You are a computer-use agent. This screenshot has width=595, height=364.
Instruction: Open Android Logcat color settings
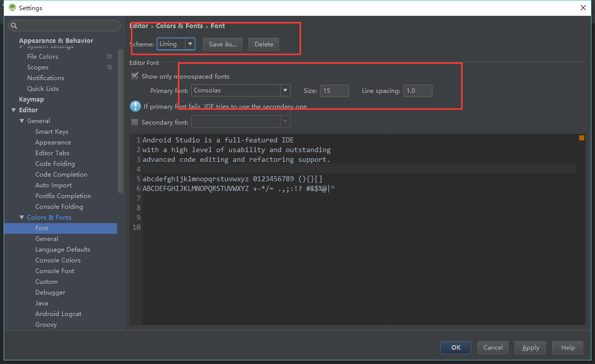coord(58,314)
